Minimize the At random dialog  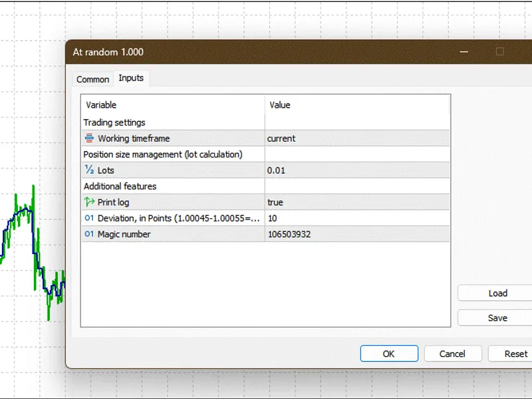coord(464,52)
